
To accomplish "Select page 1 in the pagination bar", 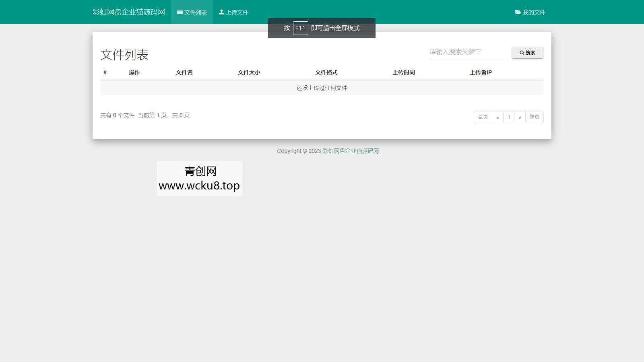I will [509, 117].
